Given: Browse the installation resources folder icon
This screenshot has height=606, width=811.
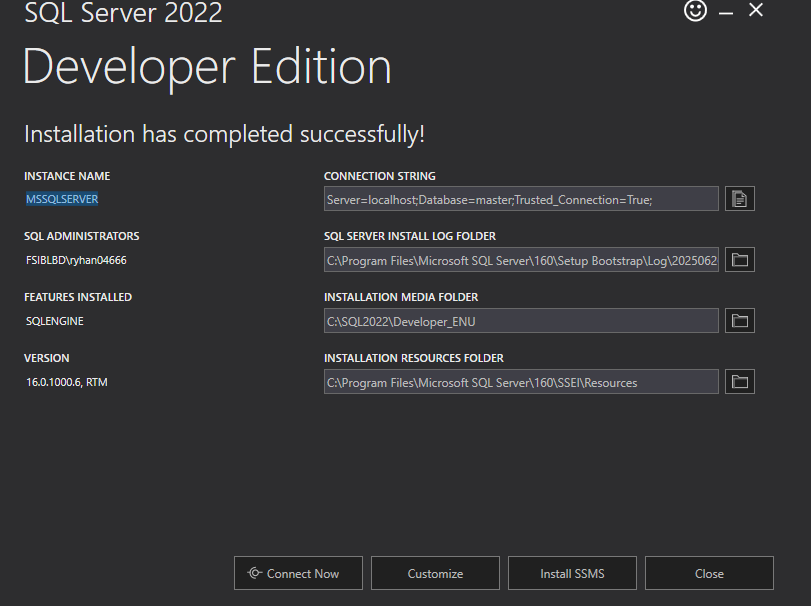Looking at the screenshot, I should click(739, 382).
